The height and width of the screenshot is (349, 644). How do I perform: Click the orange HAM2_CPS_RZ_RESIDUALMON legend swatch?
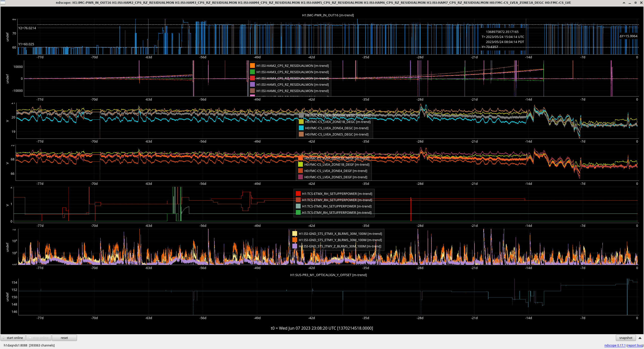pos(252,66)
